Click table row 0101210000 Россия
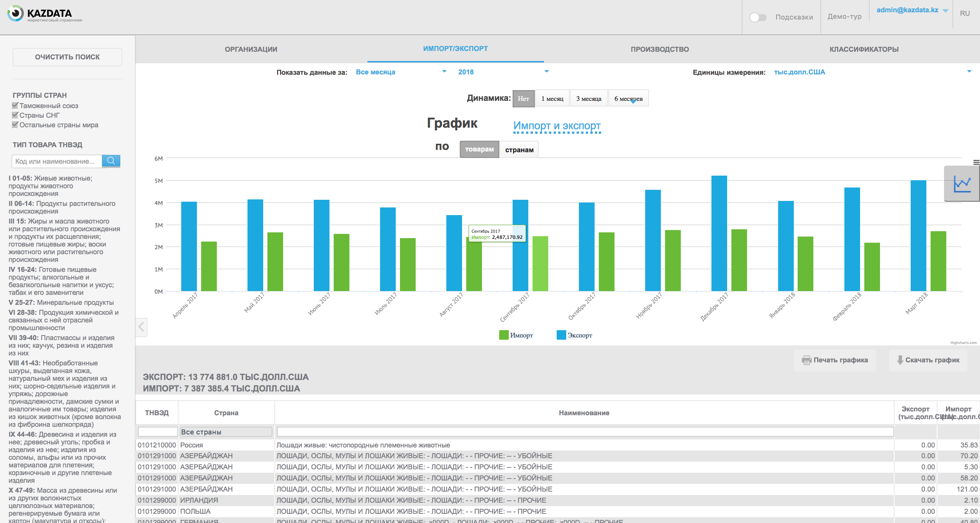980x523 pixels. pyautogui.click(x=558, y=445)
